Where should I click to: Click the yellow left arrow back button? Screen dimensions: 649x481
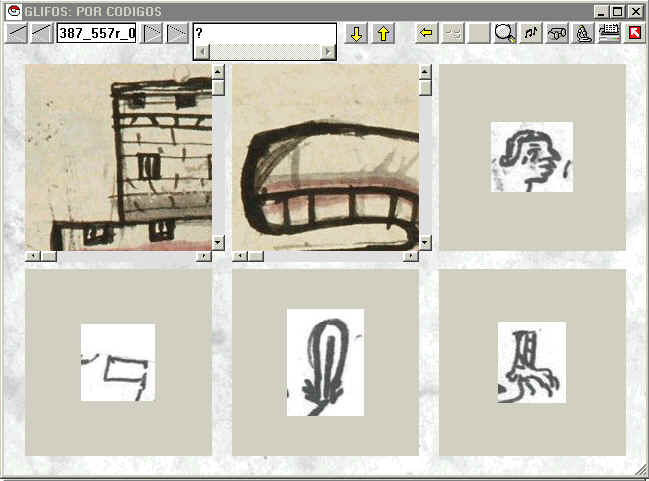pyautogui.click(x=426, y=33)
